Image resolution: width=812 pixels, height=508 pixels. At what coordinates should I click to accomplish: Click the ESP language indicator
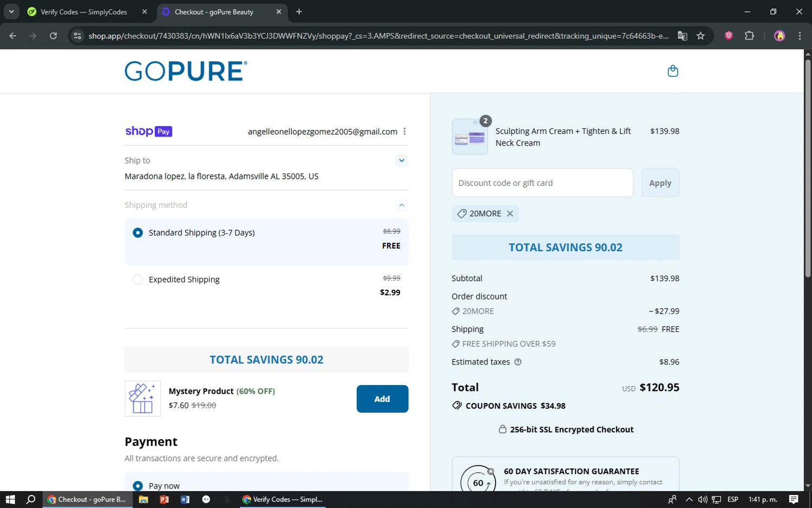click(733, 499)
